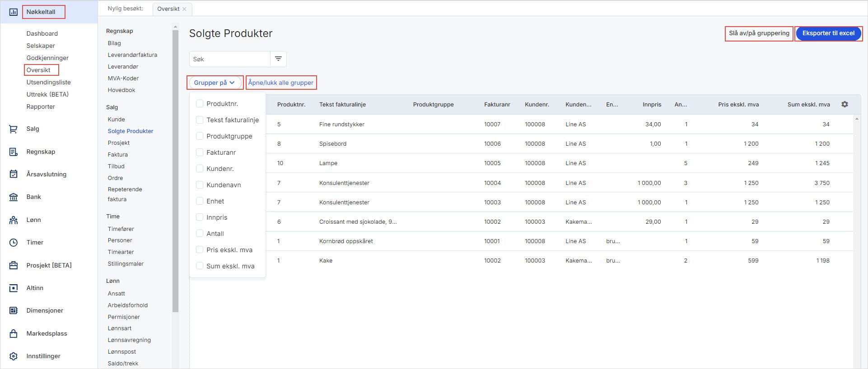
Task: Open Innstillinger gear icon in sidebar
Action: [14, 356]
